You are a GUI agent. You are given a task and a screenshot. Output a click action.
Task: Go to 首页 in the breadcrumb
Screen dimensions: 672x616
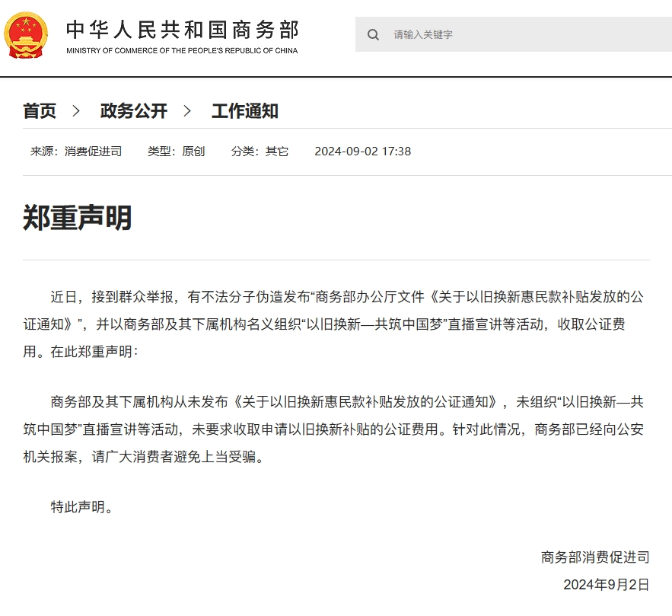40,111
